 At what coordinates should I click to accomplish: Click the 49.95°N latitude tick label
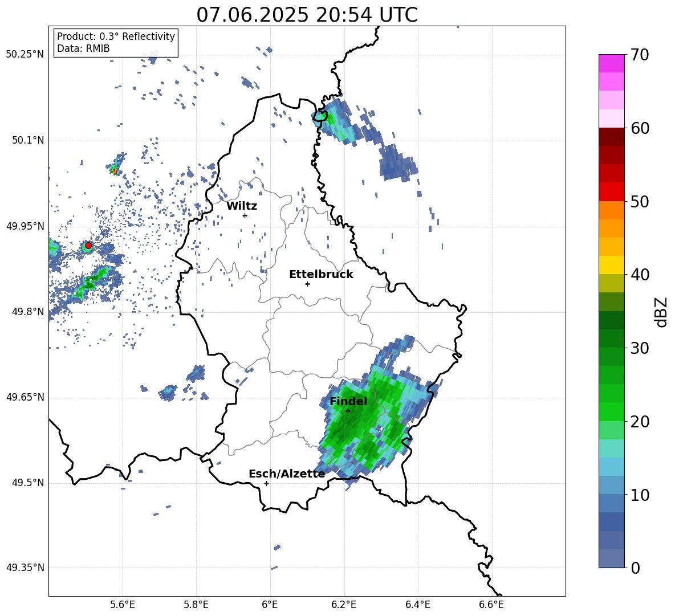click(x=25, y=226)
